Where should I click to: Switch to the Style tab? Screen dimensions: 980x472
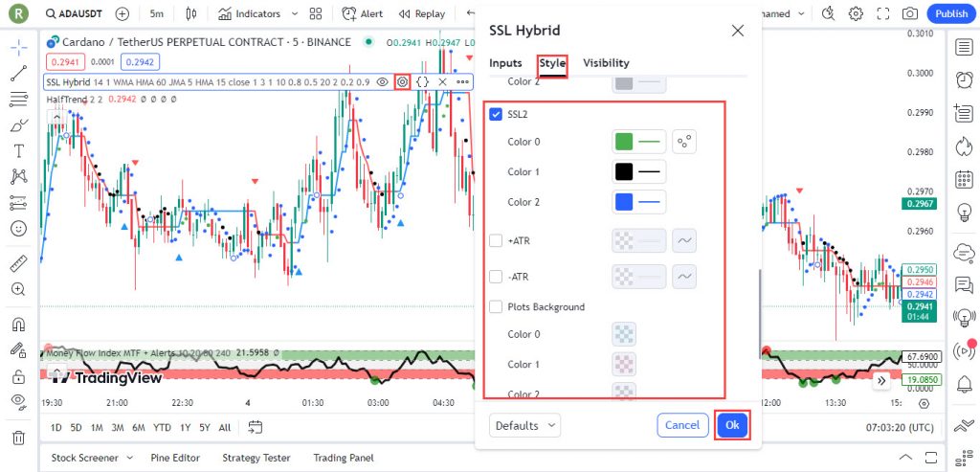click(552, 63)
